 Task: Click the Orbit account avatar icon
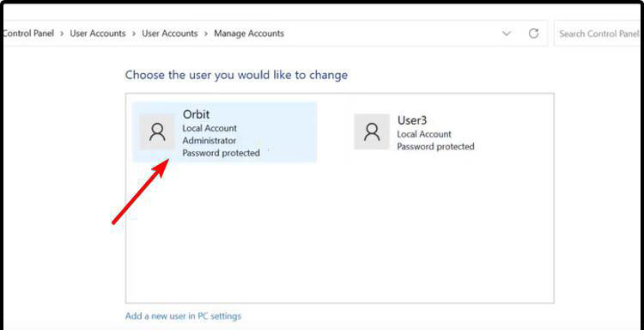(157, 132)
